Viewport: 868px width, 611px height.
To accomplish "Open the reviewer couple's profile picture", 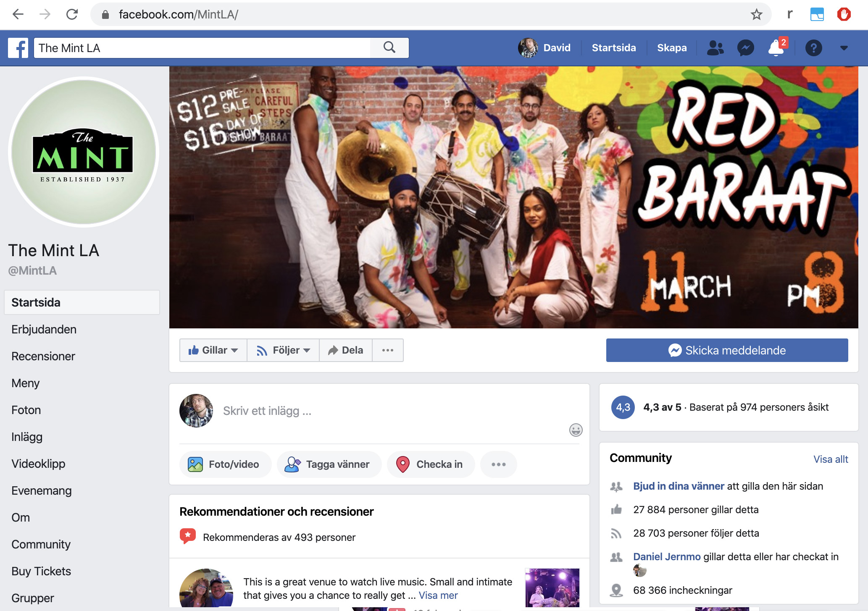I will point(206,589).
